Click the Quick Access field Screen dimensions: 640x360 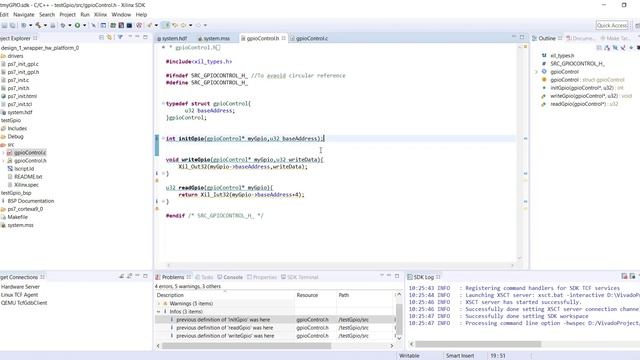(x=612, y=25)
